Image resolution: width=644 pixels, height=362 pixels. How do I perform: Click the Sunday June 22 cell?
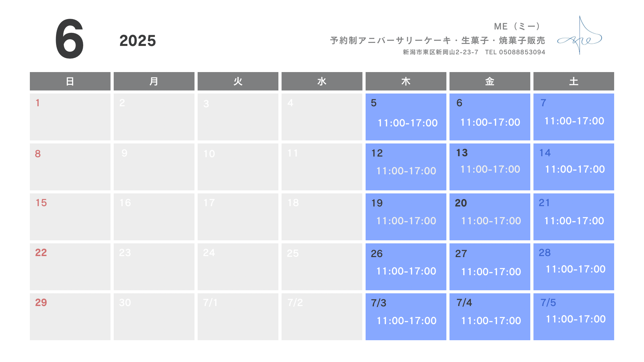click(x=70, y=267)
